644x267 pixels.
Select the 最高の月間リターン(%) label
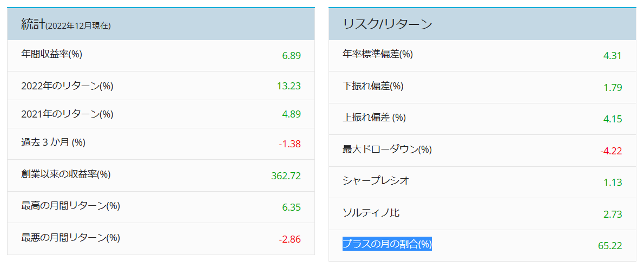71,206
